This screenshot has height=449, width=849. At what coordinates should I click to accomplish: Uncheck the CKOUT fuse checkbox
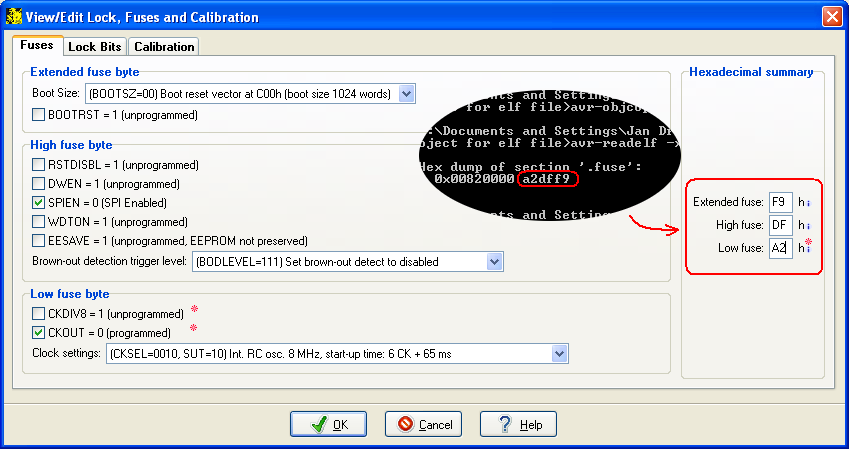click(x=39, y=333)
